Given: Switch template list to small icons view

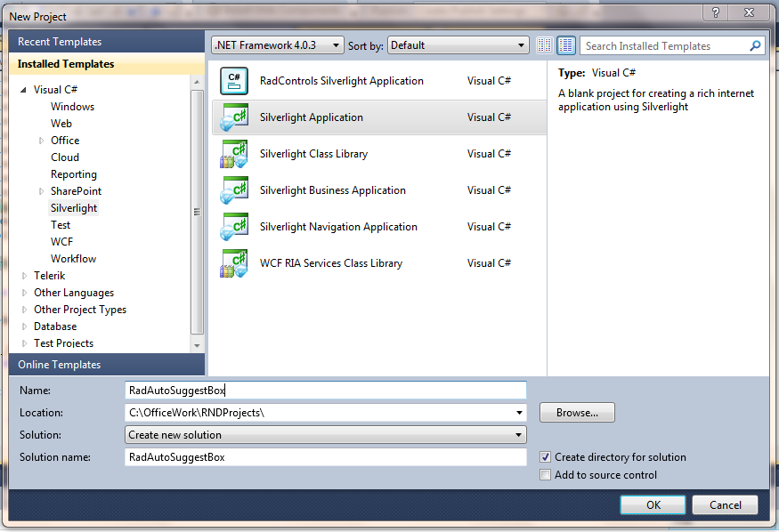Looking at the screenshot, I should coord(544,44).
